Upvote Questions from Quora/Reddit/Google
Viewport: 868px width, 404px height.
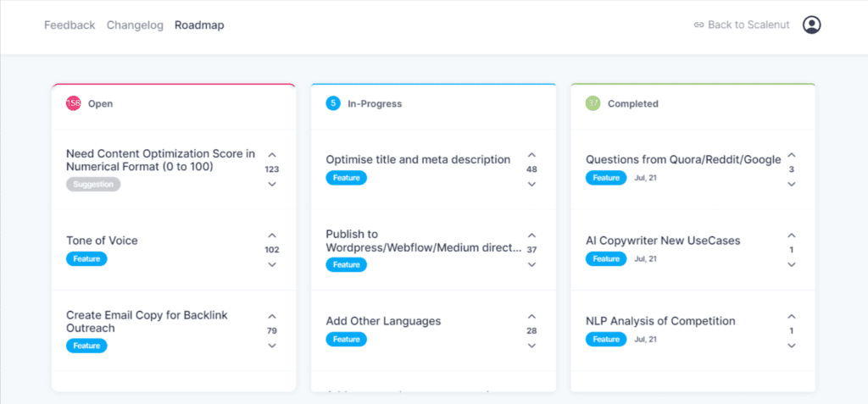click(792, 155)
